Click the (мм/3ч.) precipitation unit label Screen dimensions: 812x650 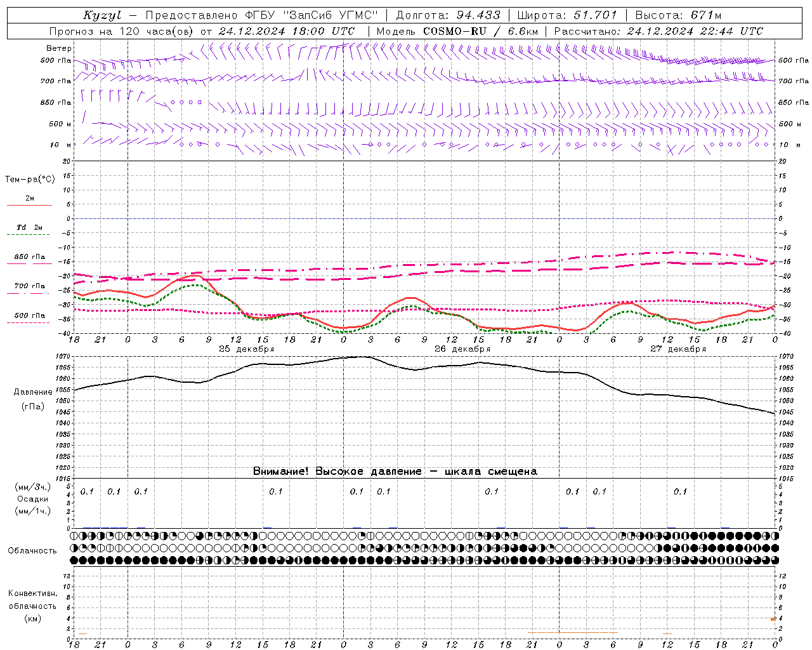[x=33, y=487]
